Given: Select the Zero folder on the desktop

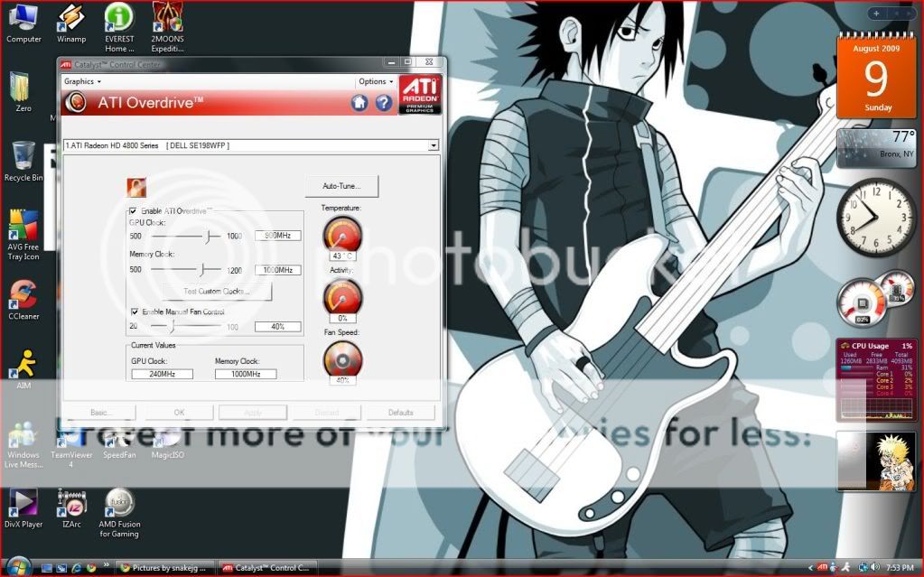Looking at the screenshot, I should click(23, 92).
